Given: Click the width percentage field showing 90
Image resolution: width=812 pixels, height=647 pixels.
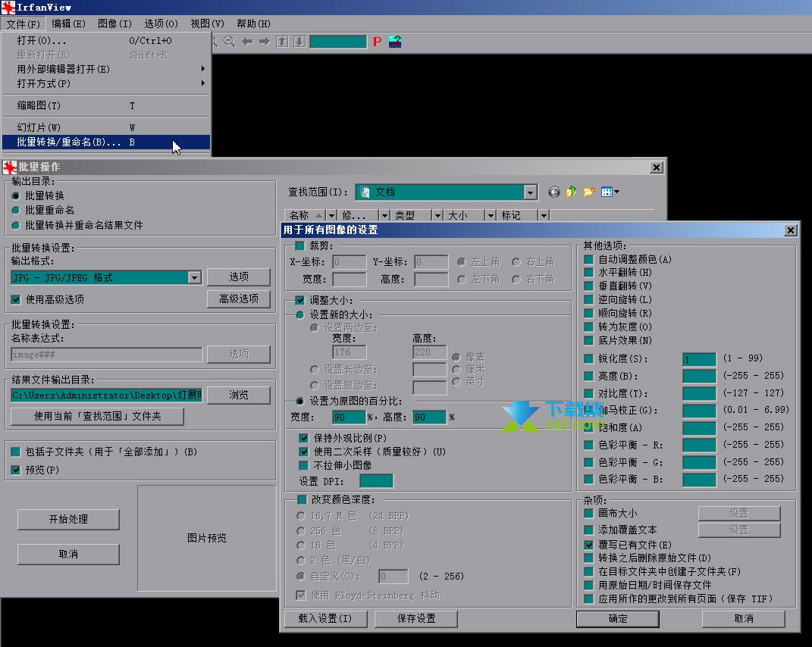Looking at the screenshot, I should (x=349, y=417).
